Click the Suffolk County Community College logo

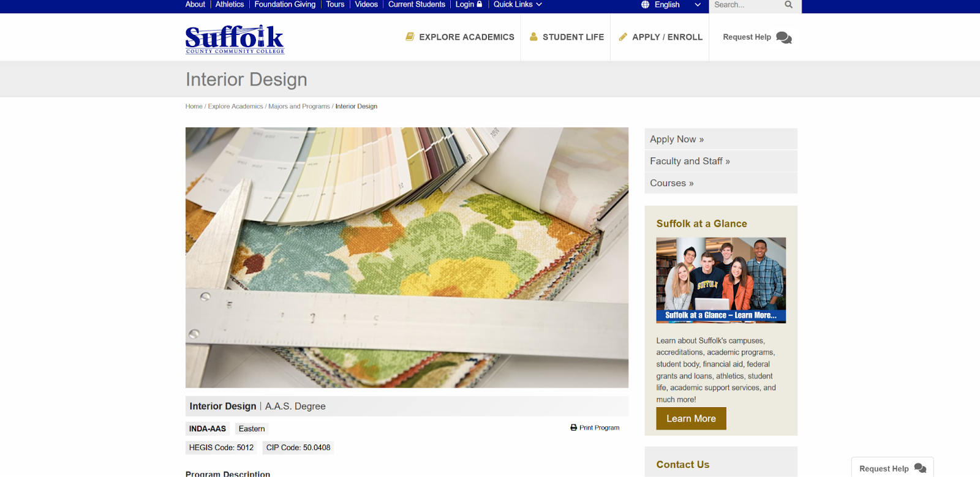pyautogui.click(x=235, y=39)
